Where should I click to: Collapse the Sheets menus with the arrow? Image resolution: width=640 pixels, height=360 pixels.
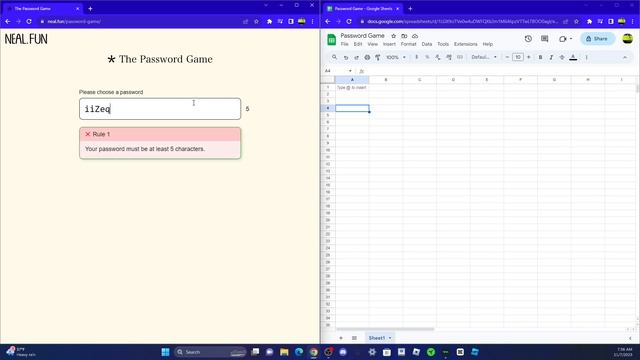click(625, 57)
